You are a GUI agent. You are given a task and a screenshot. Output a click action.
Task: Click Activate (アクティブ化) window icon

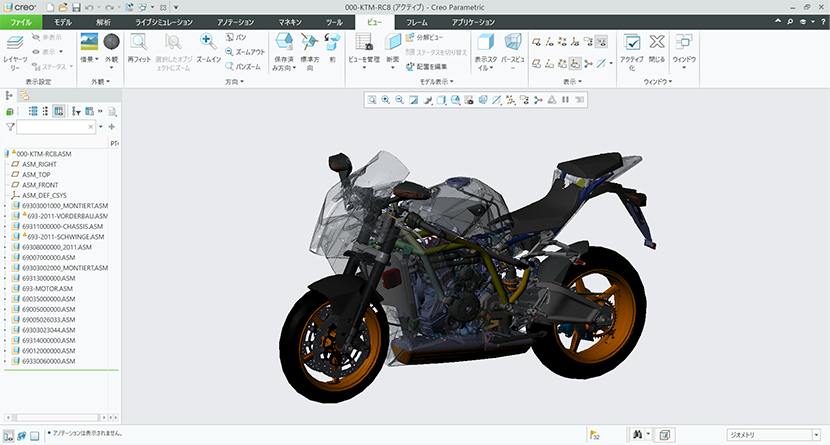pyautogui.click(x=631, y=42)
